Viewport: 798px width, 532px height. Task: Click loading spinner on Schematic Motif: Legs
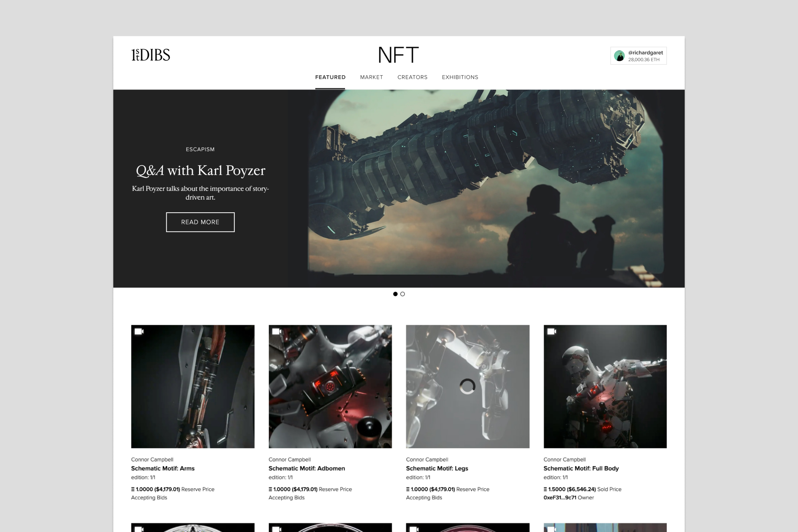[468, 386]
